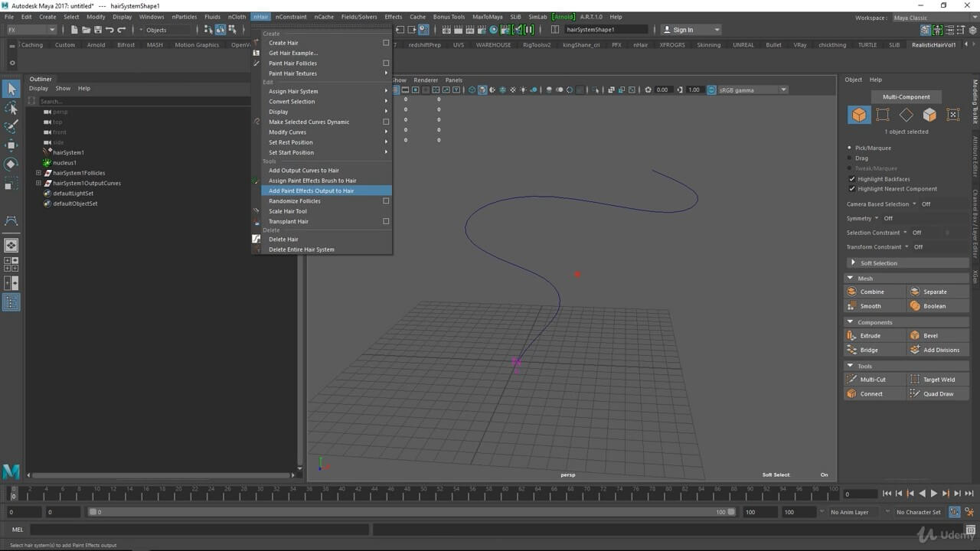Uncheck Highlight Backfaces checkbox
The image size is (980, 551).
[x=851, y=179]
